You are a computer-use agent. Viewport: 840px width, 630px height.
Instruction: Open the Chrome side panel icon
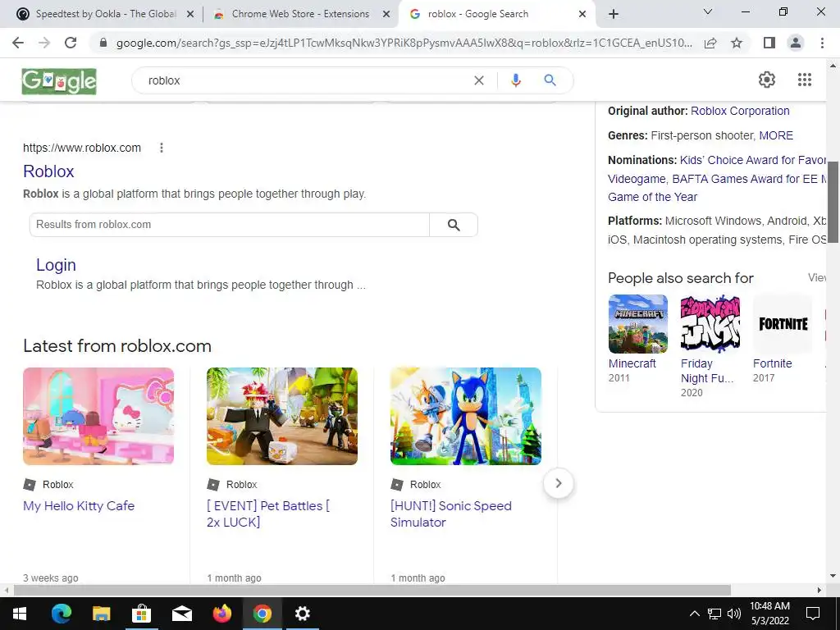point(769,43)
